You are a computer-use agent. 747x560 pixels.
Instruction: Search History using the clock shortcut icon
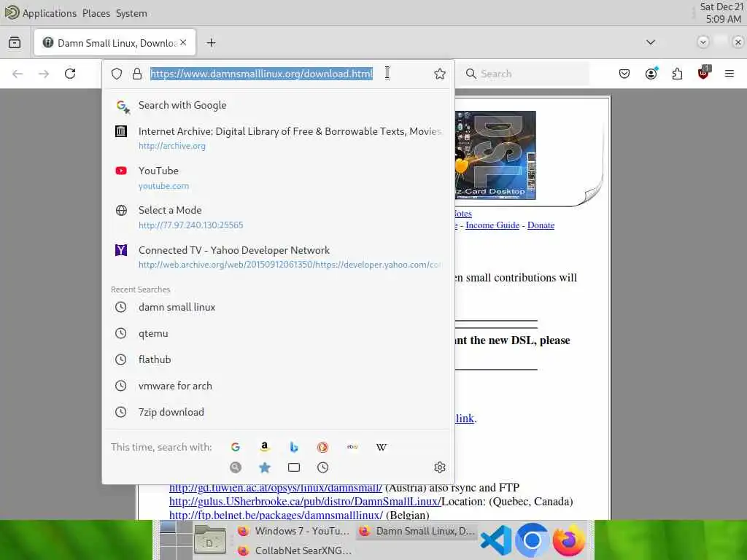point(323,467)
